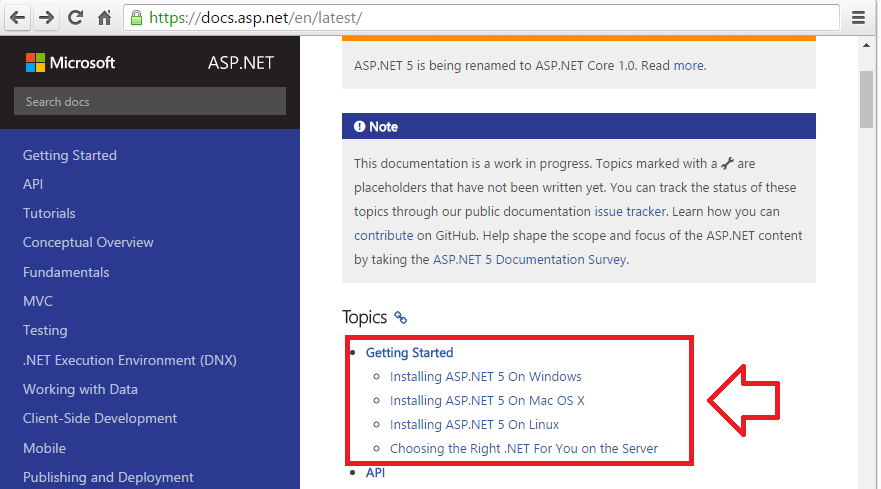Viewport: 881px width, 489px height.
Task: Open .NET Execution Environment (DNX) sidebar item
Action: pos(130,360)
